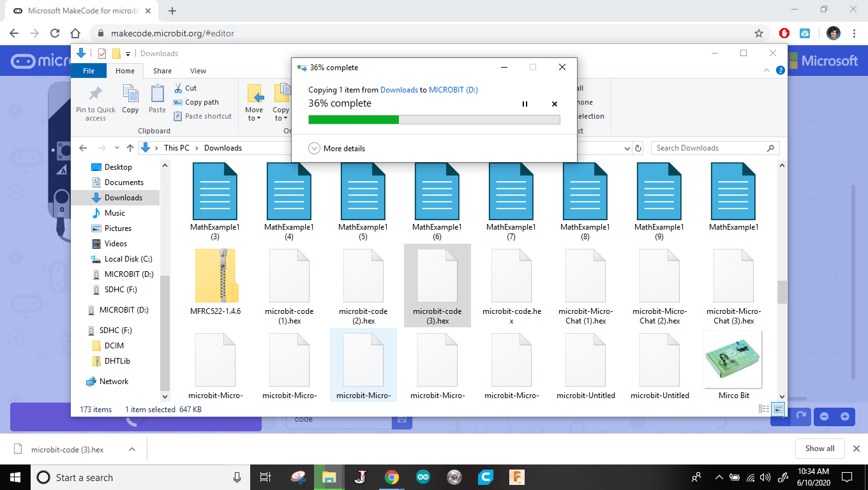Open Arduino from the Windows taskbar

point(423,477)
